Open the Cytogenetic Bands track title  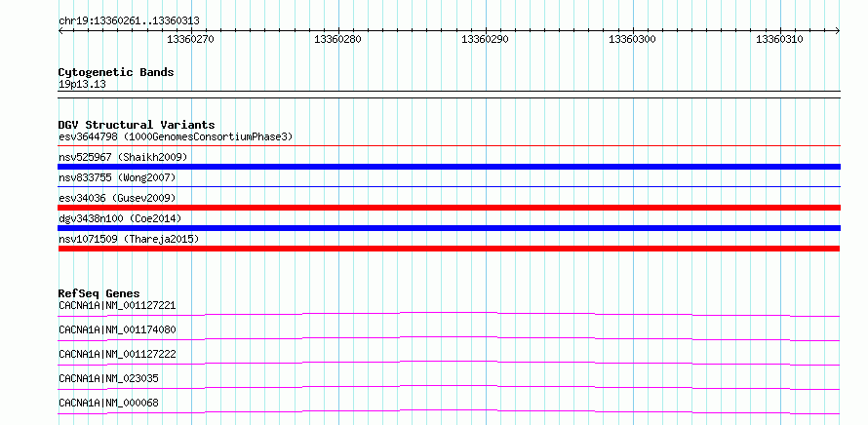116,72
